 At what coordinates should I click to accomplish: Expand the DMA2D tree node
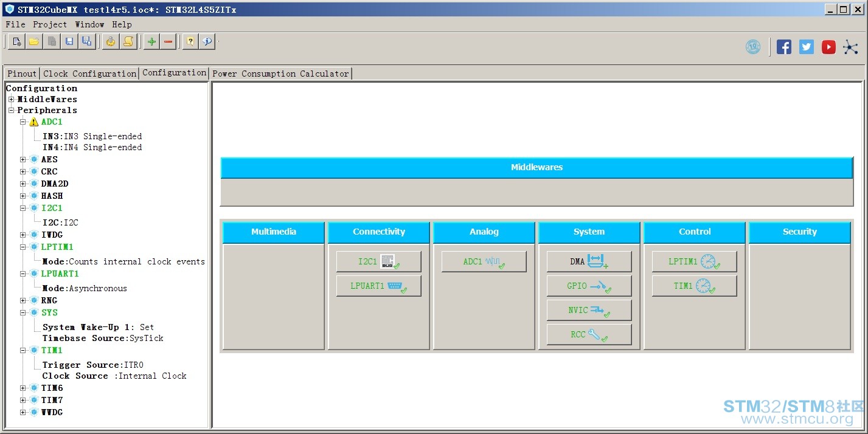coord(23,184)
